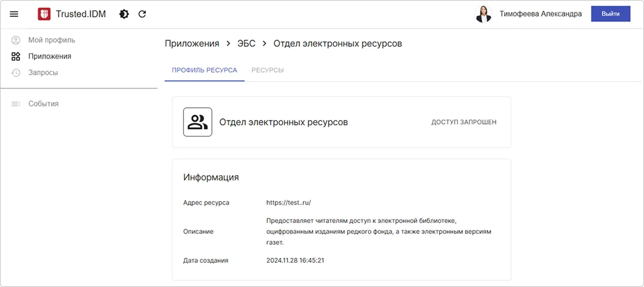Click the resource group people icon

tap(197, 122)
